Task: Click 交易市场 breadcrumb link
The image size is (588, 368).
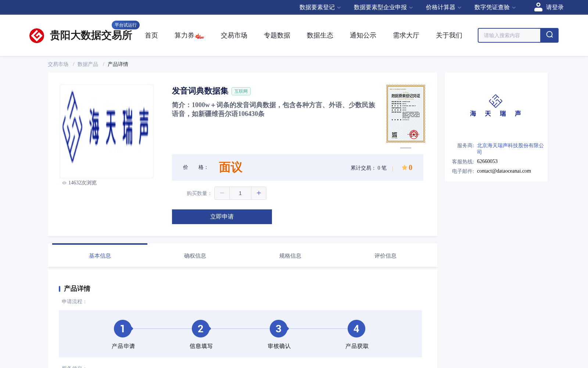Action: pyautogui.click(x=58, y=64)
